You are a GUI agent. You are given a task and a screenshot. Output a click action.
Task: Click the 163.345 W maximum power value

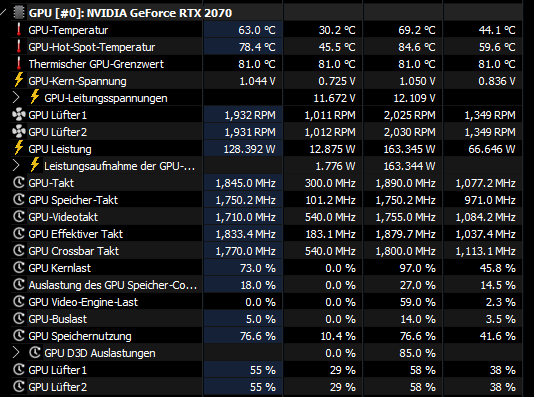click(409, 149)
